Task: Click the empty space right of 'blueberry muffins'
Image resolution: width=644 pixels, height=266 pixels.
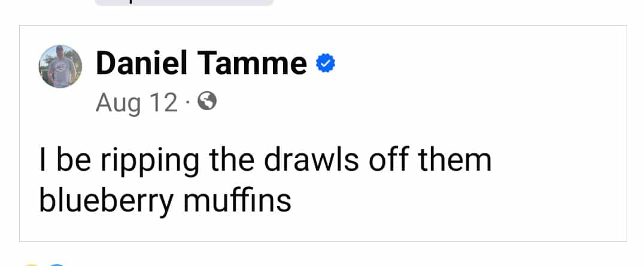Action: [449, 201]
